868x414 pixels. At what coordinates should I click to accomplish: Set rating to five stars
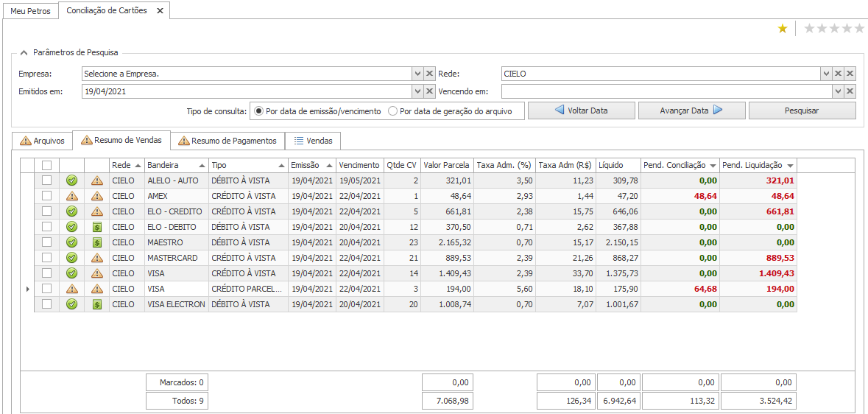tap(858, 29)
